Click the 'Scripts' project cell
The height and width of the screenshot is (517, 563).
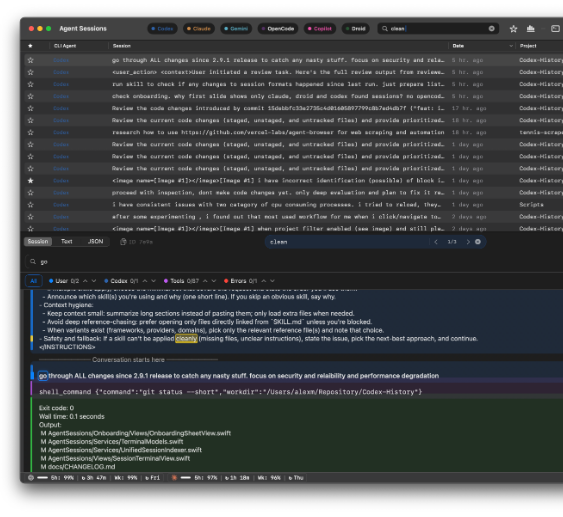[531, 205]
